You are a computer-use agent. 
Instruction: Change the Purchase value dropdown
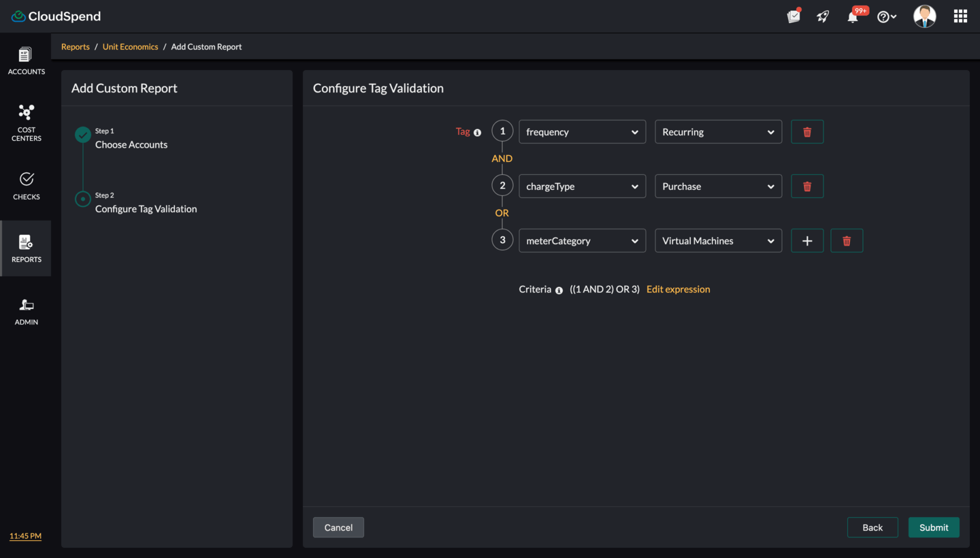718,186
